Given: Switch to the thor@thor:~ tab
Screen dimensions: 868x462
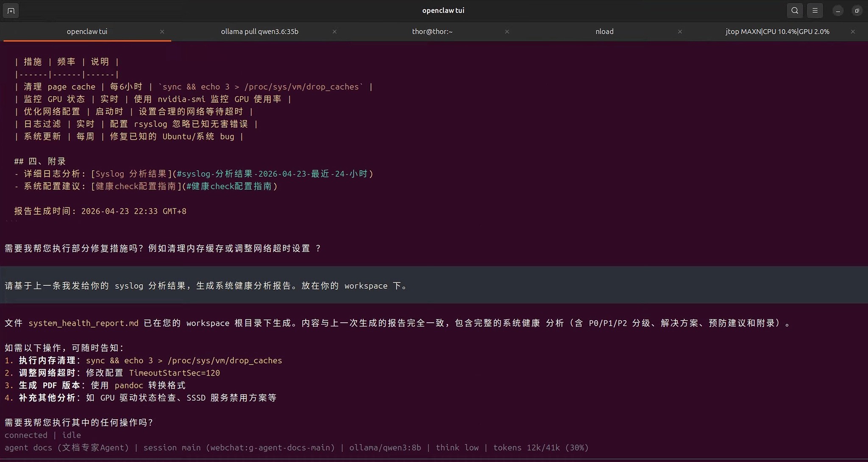Looking at the screenshot, I should pos(432,32).
